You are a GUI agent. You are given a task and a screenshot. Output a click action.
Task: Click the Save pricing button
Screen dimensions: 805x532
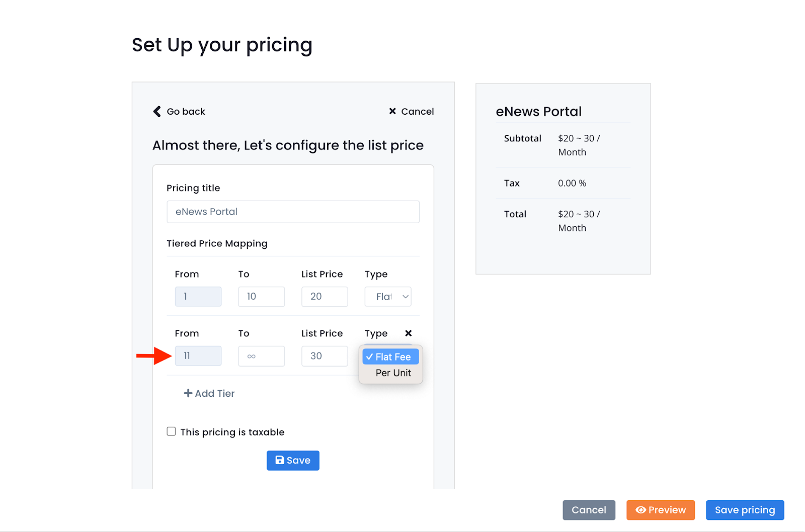tap(745, 510)
